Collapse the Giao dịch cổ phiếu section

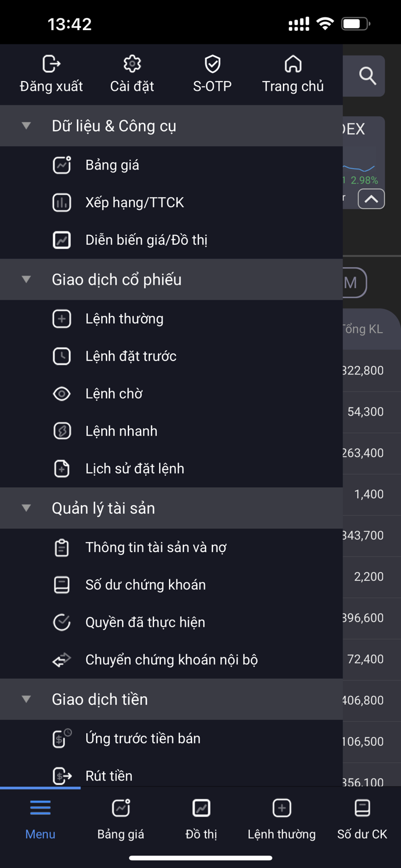[25, 279]
